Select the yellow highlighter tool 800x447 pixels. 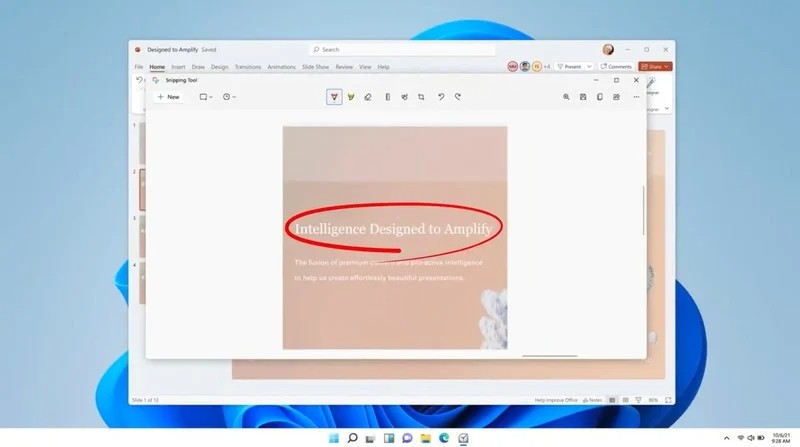tap(351, 97)
